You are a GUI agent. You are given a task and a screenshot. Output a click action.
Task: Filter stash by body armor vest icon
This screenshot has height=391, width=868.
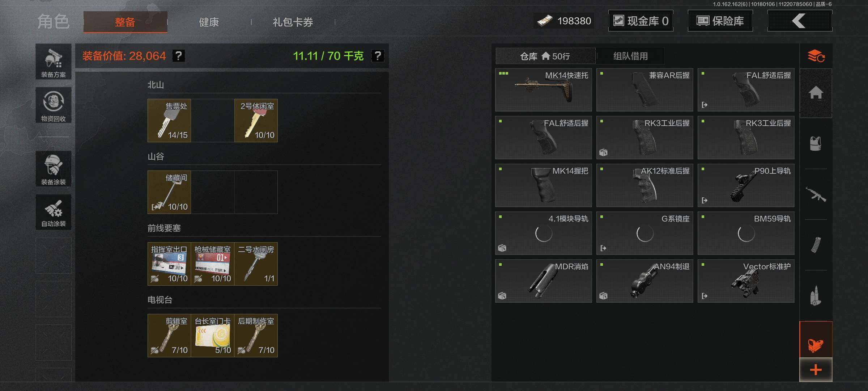(x=816, y=143)
